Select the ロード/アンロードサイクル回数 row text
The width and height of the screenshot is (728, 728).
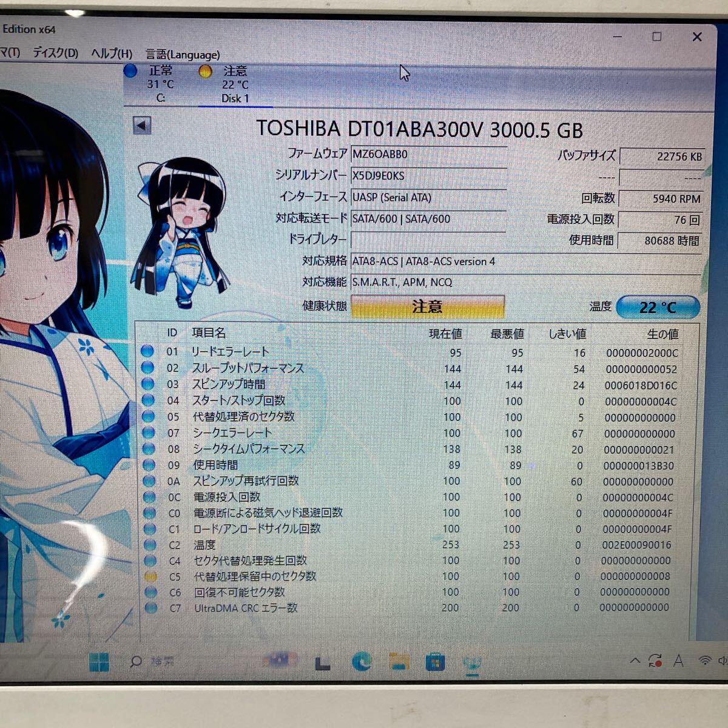point(257,528)
